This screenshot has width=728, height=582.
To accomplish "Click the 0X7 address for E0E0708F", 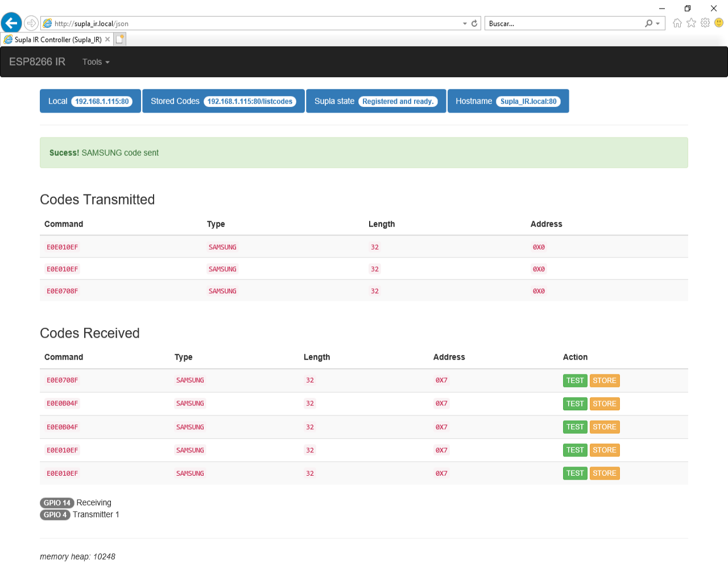I will pyautogui.click(x=441, y=380).
